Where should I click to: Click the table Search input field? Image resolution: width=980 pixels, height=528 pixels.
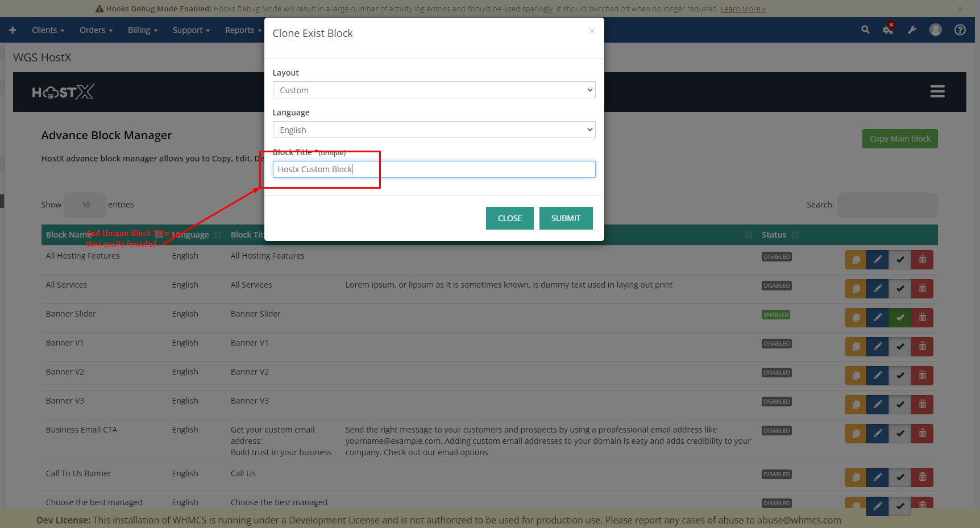coord(887,205)
